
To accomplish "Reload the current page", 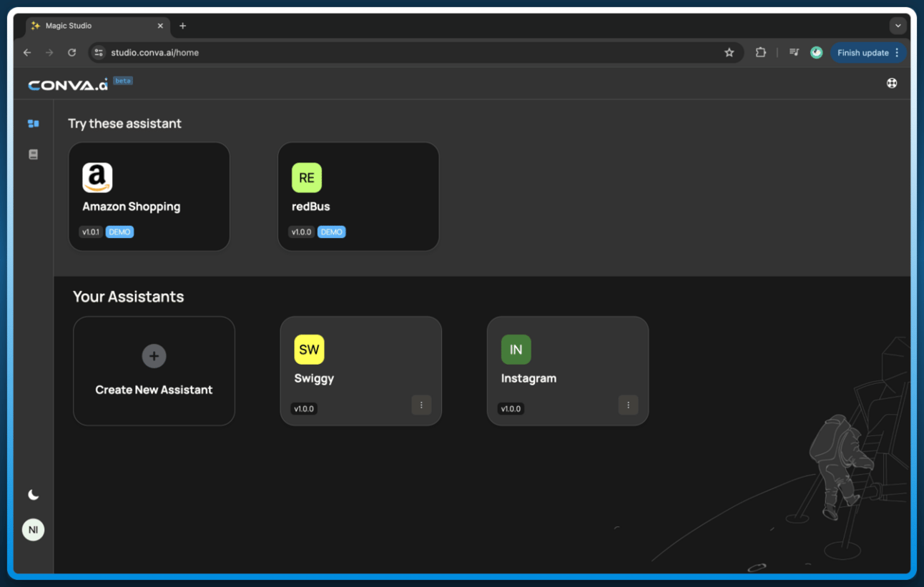I will pyautogui.click(x=72, y=53).
